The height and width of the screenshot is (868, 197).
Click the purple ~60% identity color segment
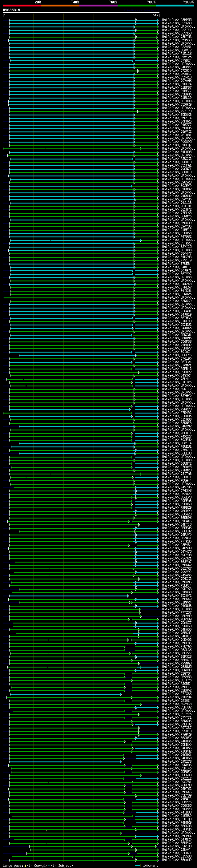99,6
